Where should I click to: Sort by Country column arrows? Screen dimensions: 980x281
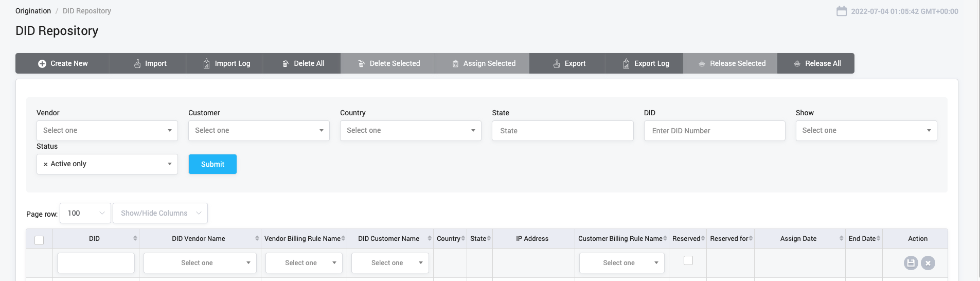click(463, 238)
